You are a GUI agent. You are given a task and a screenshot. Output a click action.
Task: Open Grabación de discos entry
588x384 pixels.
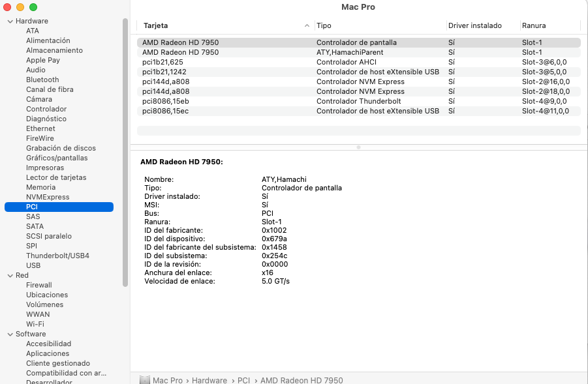(x=61, y=148)
